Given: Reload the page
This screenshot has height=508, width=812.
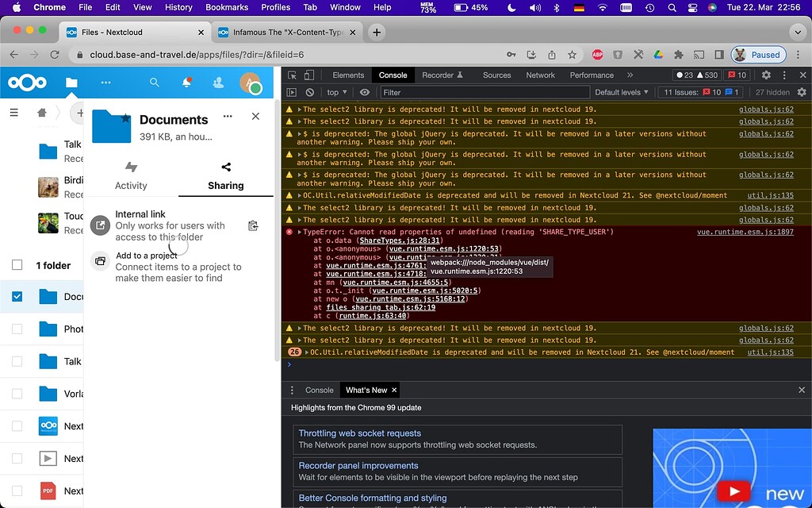Looking at the screenshot, I should coord(55,55).
